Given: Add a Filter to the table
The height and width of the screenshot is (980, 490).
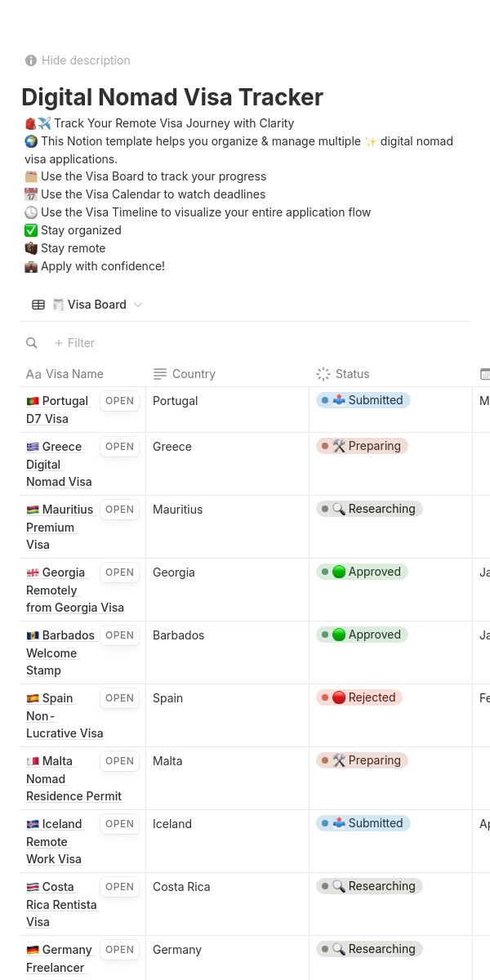Looking at the screenshot, I should 74,343.
